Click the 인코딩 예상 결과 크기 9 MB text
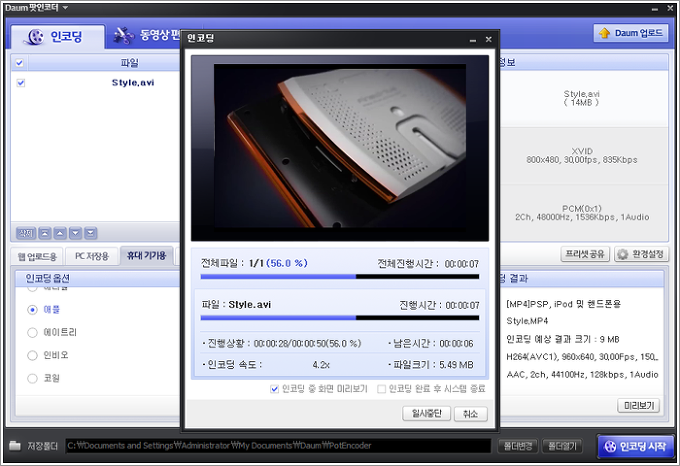This screenshot has height=466, width=680. pos(562,339)
